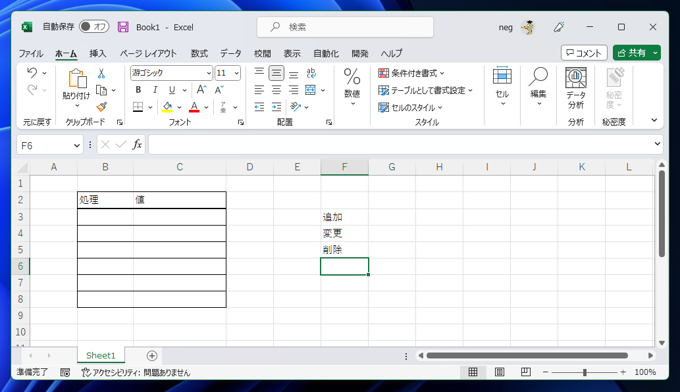Viewport: 680px width, 392px height.
Task: Align text left
Action: (x=259, y=90)
